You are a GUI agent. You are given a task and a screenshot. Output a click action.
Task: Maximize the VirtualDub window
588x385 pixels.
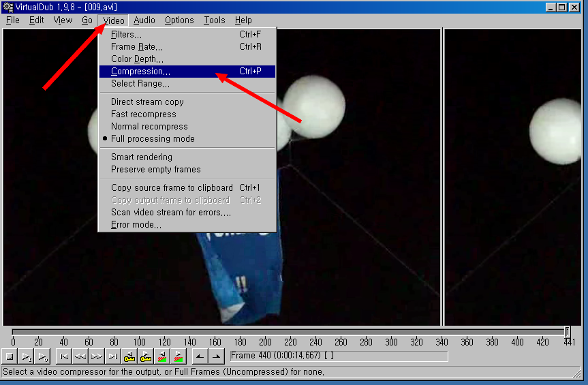[561, 7]
